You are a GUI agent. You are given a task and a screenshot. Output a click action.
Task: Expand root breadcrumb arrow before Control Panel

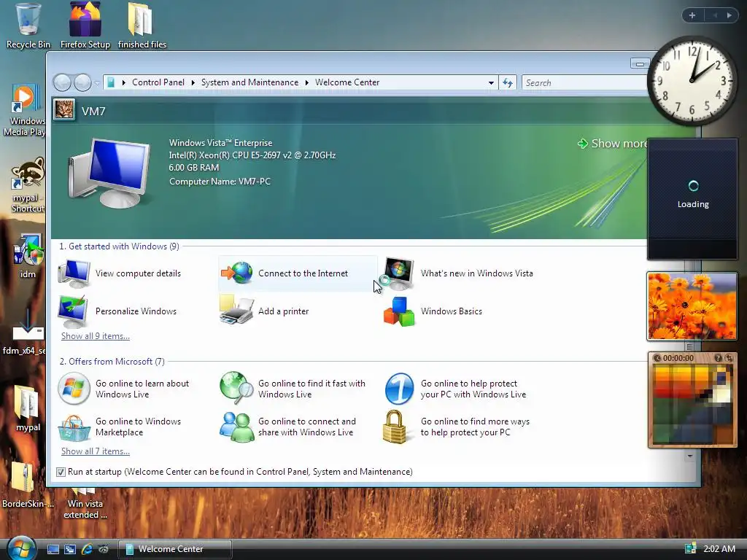[x=124, y=83]
